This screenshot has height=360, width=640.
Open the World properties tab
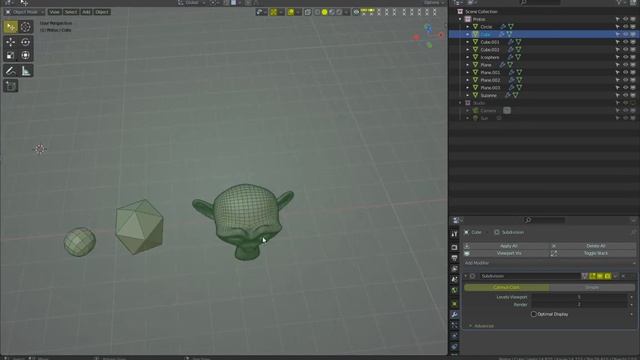(x=454, y=290)
